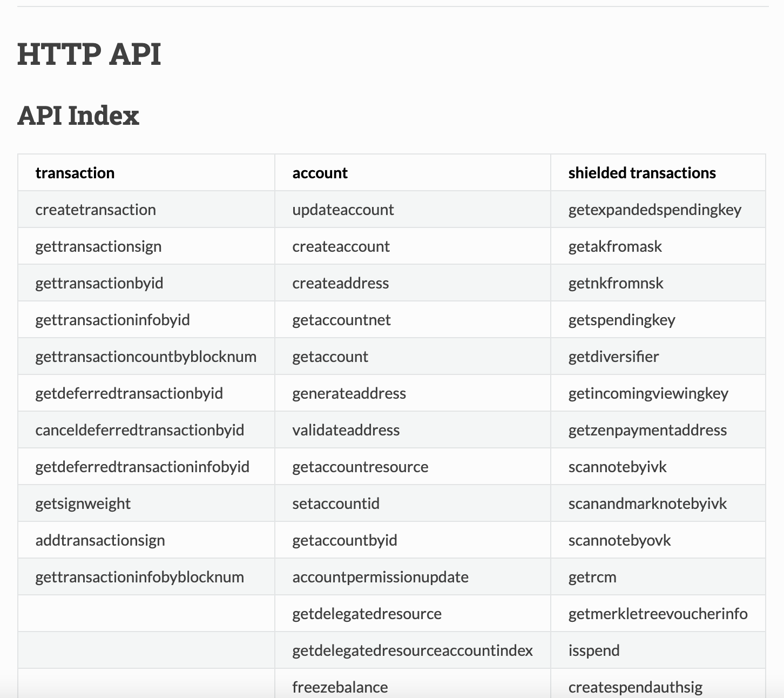
Task: Select getdeferredtransactionbyid entry
Action: pyautogui.click(x=129, y=393)
